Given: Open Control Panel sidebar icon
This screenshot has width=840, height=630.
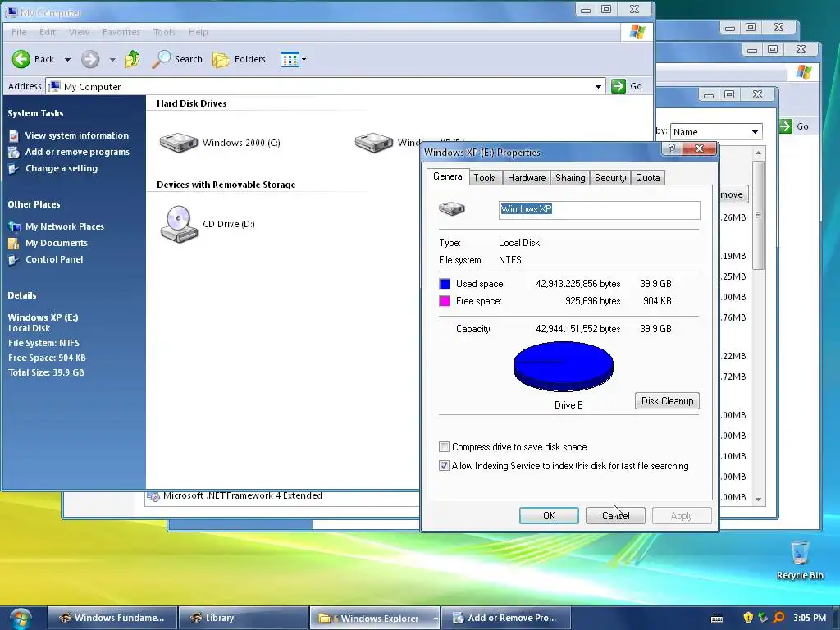Looking at the screenshot, I should 14,260.
